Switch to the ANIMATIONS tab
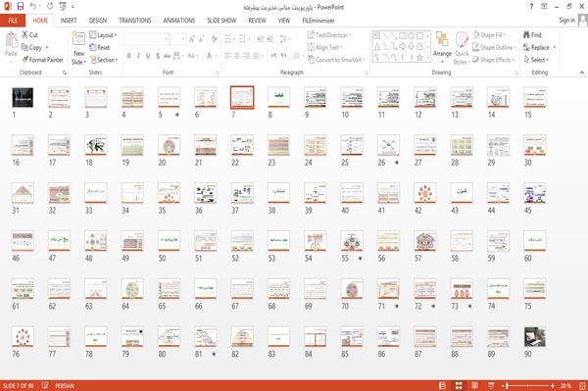 (x=179, y=21)
